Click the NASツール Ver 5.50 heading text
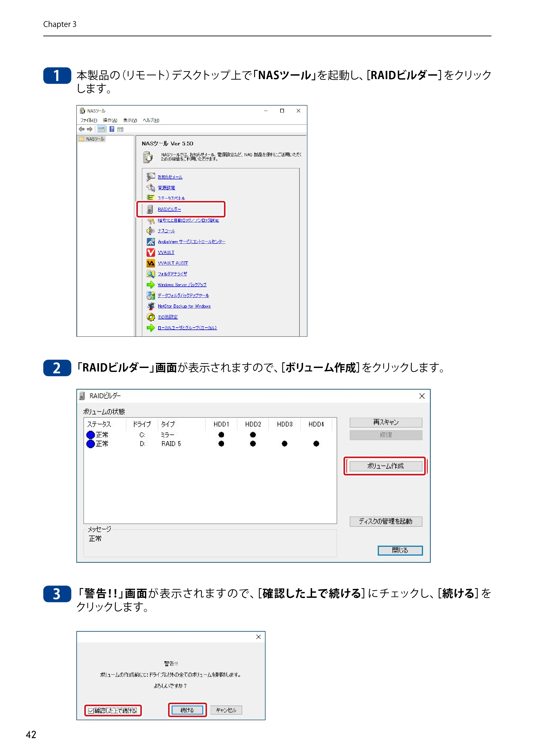 (167, 144)
